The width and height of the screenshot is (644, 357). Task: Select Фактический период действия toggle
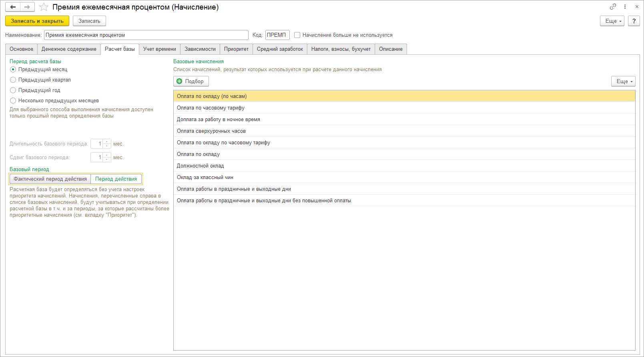coord(50,179)
